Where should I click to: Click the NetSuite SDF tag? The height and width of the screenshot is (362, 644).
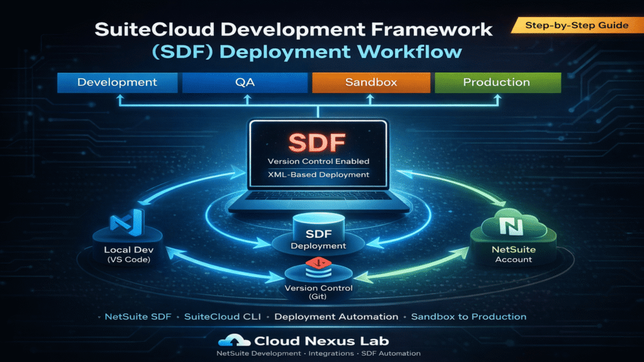(x=138, y=317)
